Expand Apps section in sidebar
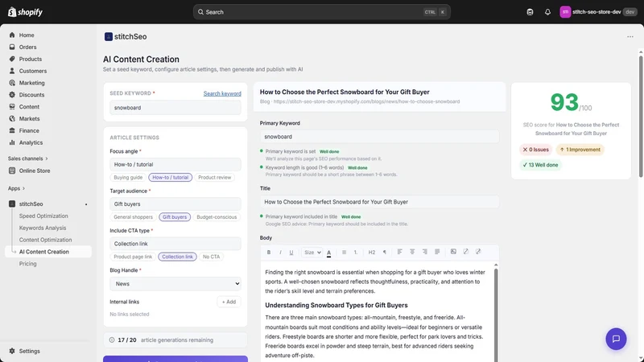 point(16,188)
